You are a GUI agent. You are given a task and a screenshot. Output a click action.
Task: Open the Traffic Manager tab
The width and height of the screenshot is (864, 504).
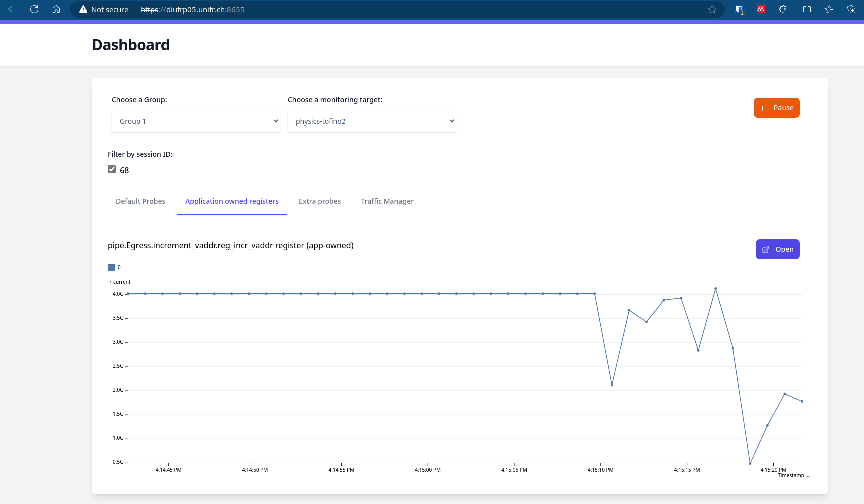[387, 201]
